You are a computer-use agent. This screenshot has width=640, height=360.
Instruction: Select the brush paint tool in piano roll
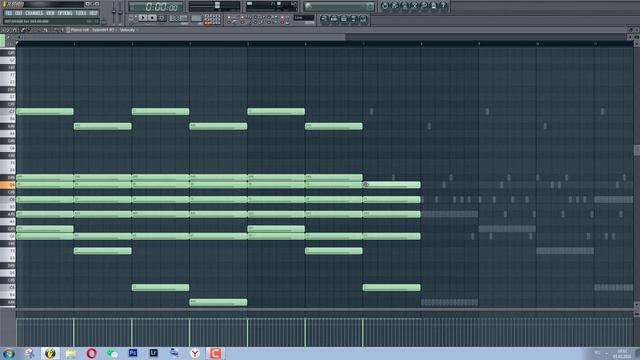(x=29, y=30)
